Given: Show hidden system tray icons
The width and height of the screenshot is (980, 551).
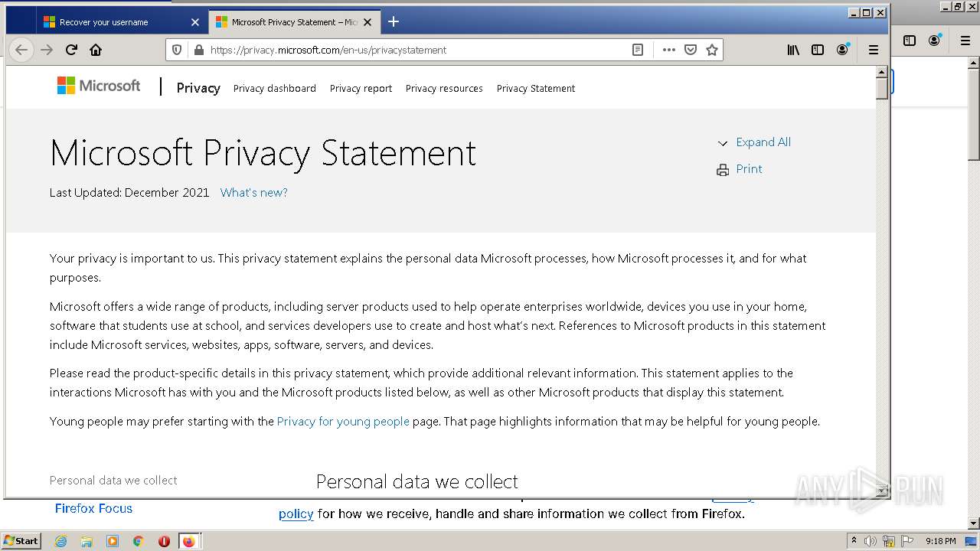Looking at the screenshot, I should [x=854, y=541].
